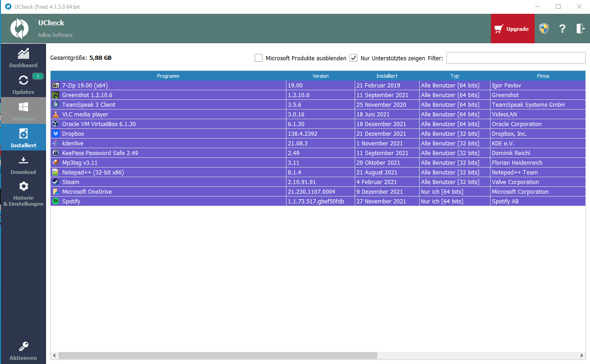Select Notepad++ (32-bit x86) name

(93, 173)
